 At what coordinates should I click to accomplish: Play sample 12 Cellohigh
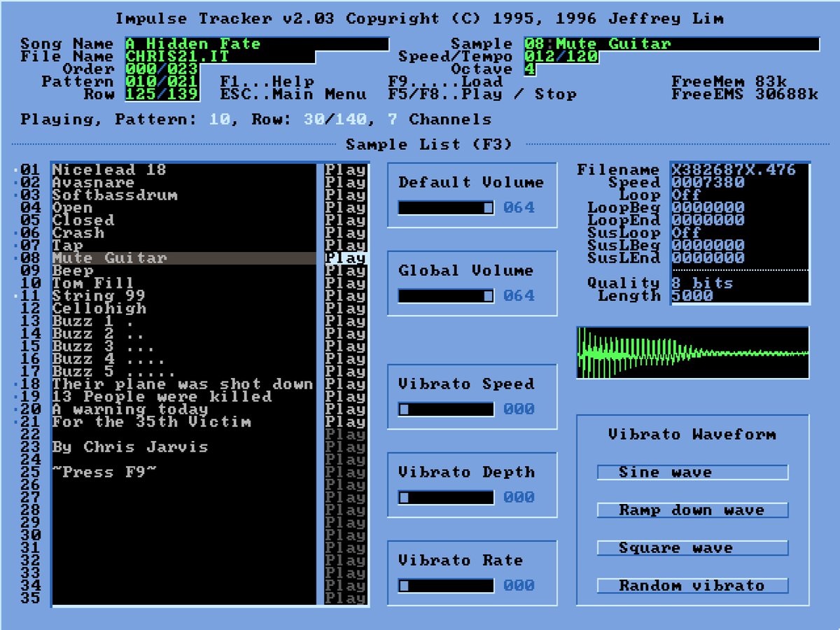(x=345, y=309)
